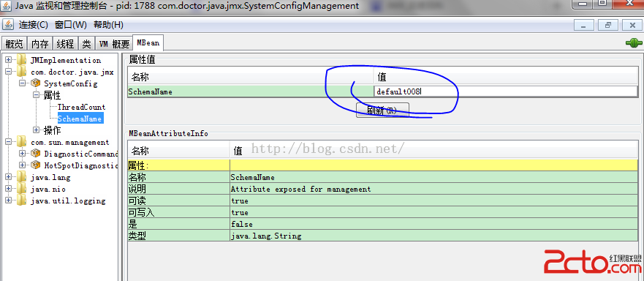Expand the JMImplementation node

click(8, 60)
